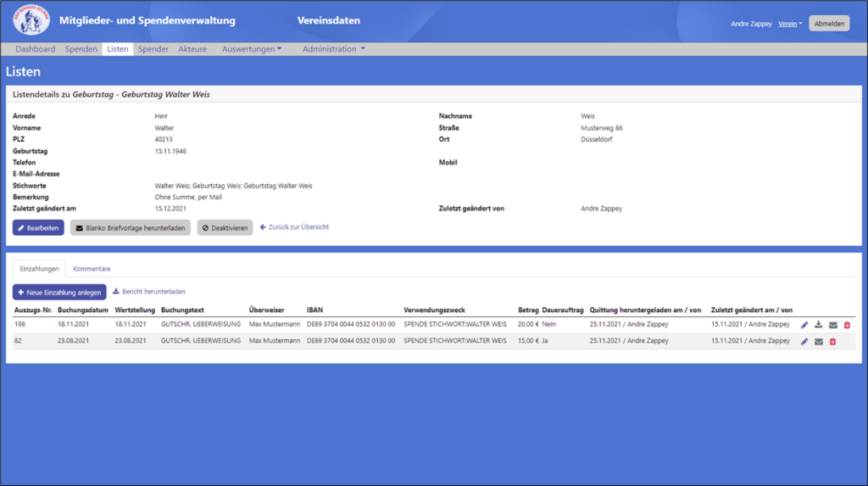Log out with the Abmelden button
The image size is (868, 486).
(x=829, y=23)
